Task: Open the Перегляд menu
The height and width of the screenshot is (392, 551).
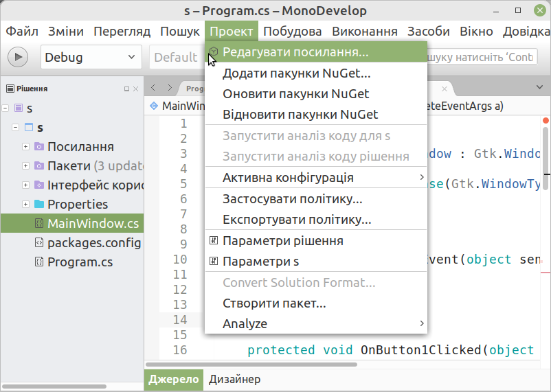Action: pos(122,32)
